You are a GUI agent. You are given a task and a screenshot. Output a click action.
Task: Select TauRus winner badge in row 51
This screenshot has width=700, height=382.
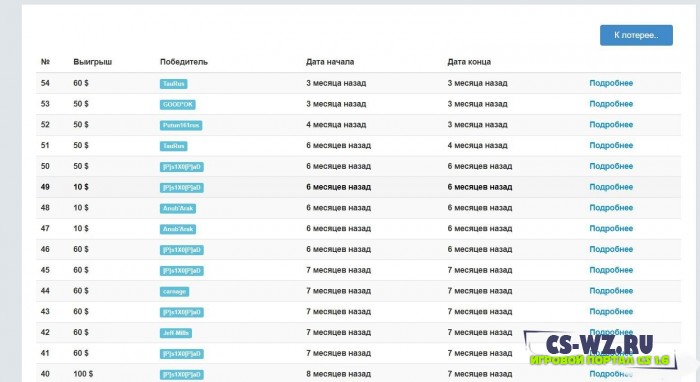174,146
